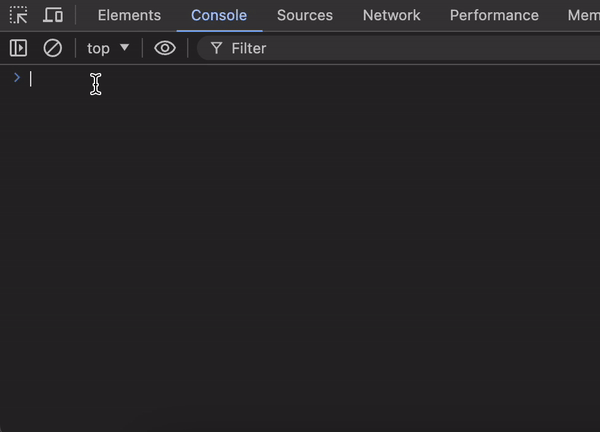
Task: Click the Filter placeholder text
Action: (x=249, y=48)
